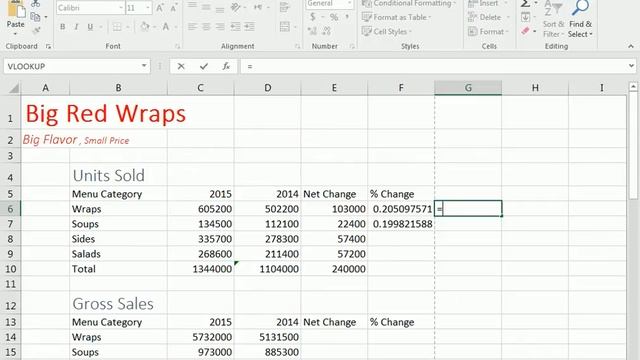Cancel formula entry with X
Image resolution: width=640 pixels, height=360 pixels.
point(181,66)
